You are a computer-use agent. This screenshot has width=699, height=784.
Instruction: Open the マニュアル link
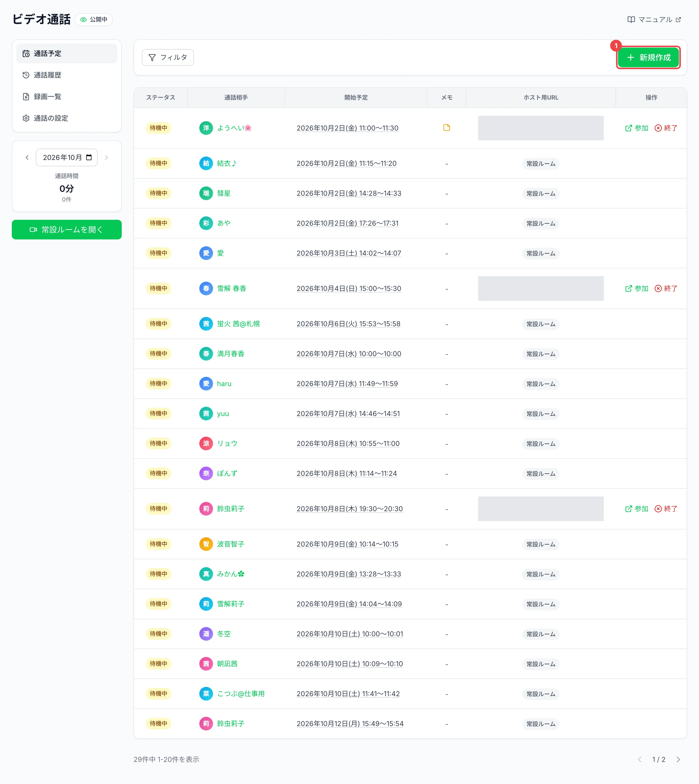pos(654,20)
